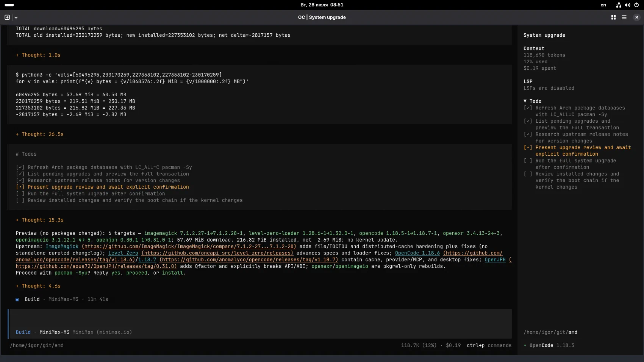Select the Build agent label in the prompt

(x=23, y=332)
